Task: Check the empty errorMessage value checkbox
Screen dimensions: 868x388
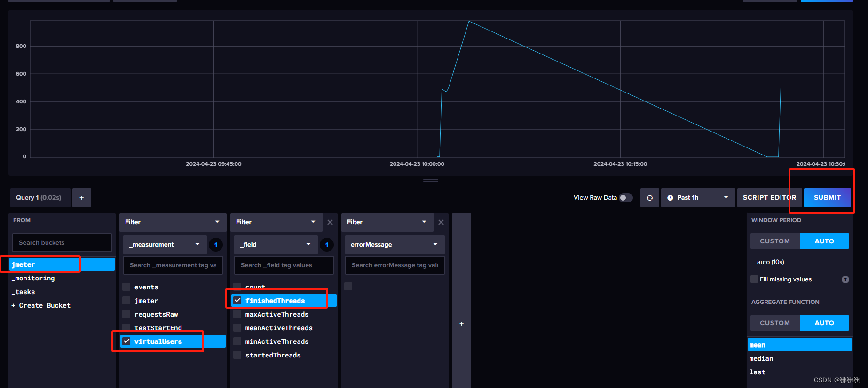Action: coord(348,286)
